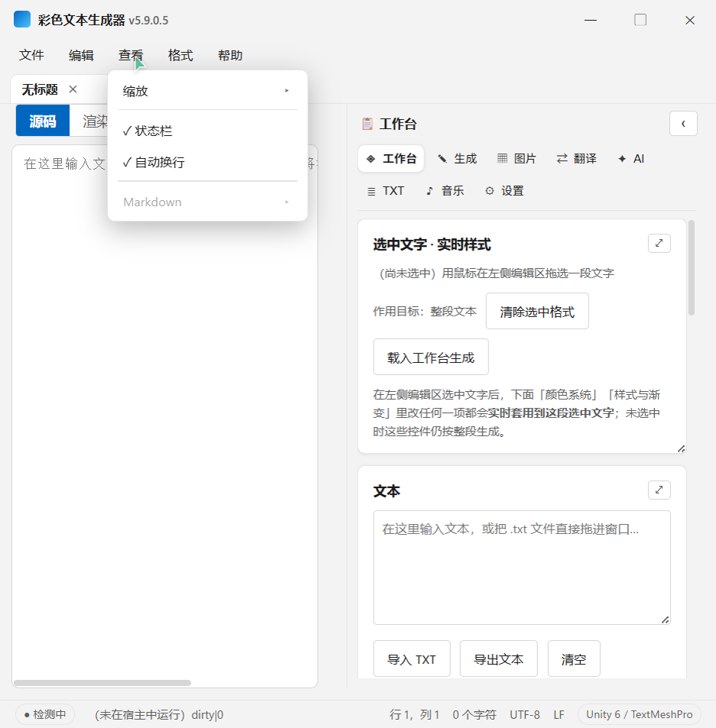Click the 导出文本 button
Viewport: 716px width, 728px height.
tap(499, 658)
